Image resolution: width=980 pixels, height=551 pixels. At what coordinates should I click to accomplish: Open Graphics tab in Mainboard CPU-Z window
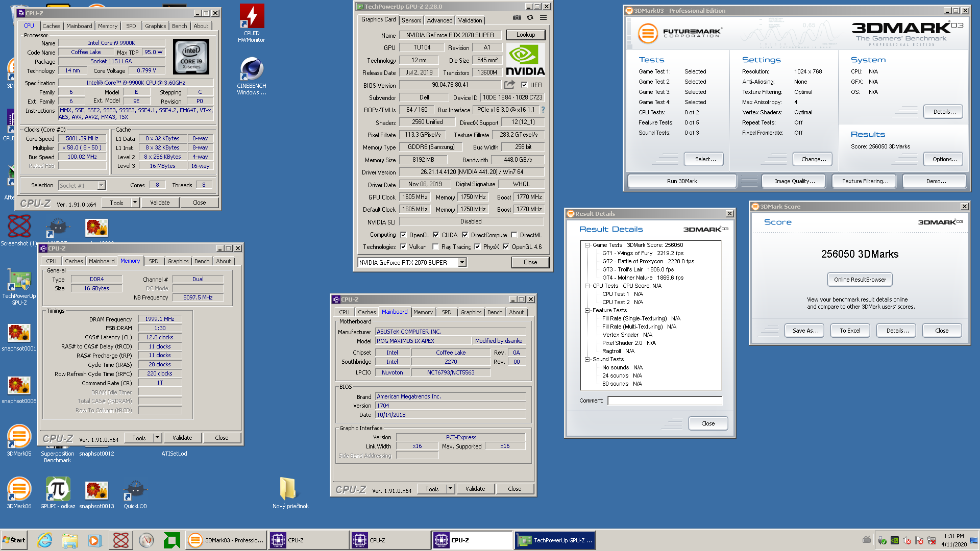pos(471,312)
